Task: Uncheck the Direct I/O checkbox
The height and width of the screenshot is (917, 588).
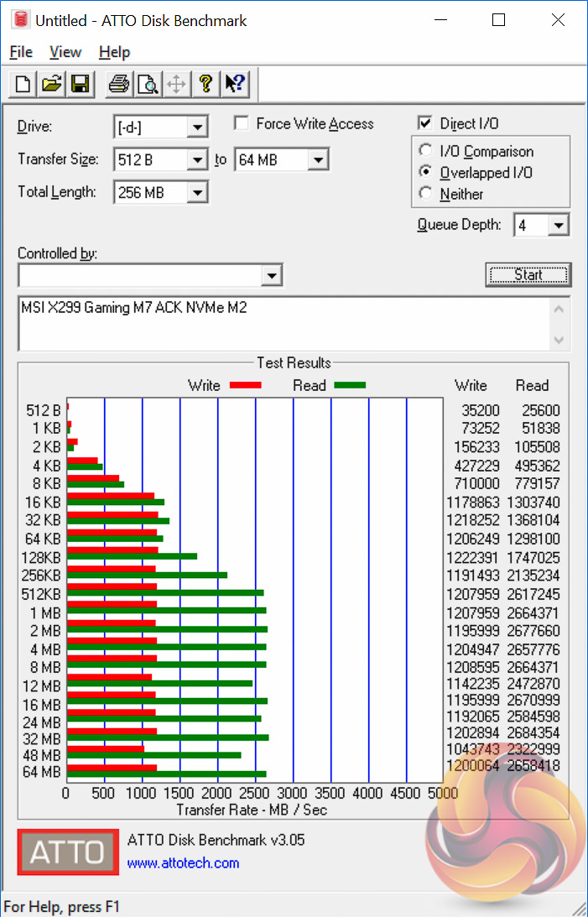Action: [425, 123]
